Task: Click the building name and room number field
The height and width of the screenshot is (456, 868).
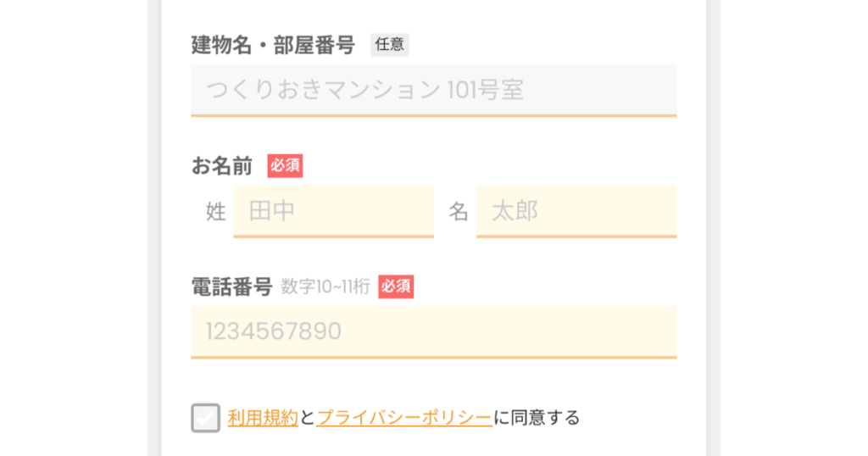Action: tap(433, 89)
